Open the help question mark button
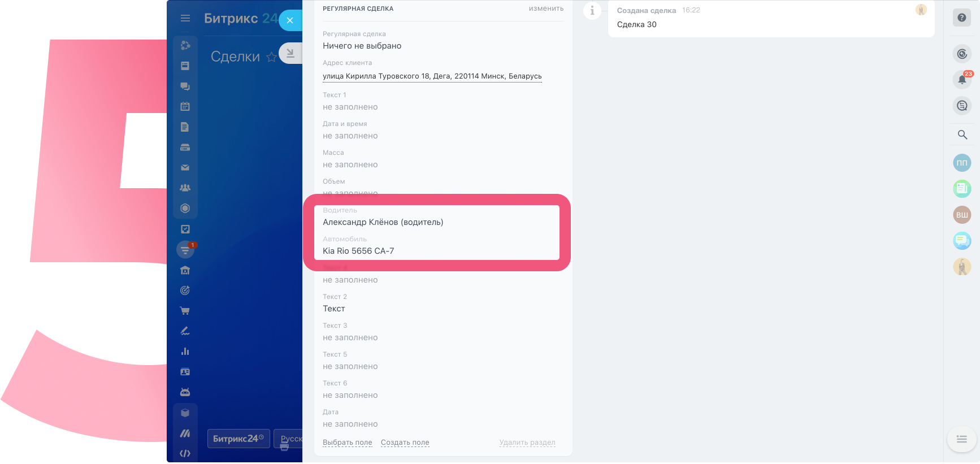Viewport: 980px width, 464px height. point(962,18)
